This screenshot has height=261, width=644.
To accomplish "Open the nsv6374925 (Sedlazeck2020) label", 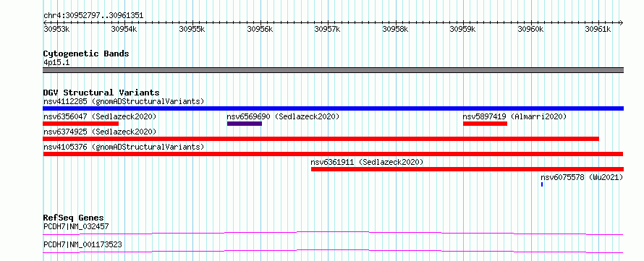I will coord(100,132).
